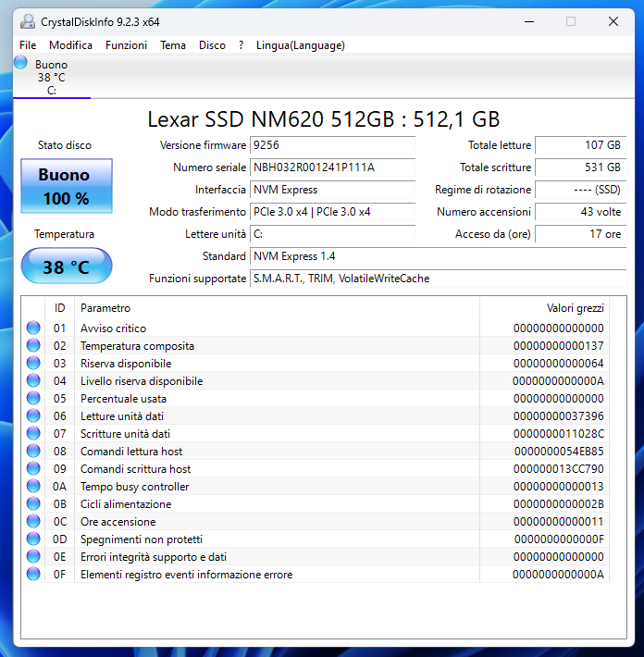This screenshot has height=657, width=644.
Task: Click status orb for Scritture unità dati row
Action: 33,433
